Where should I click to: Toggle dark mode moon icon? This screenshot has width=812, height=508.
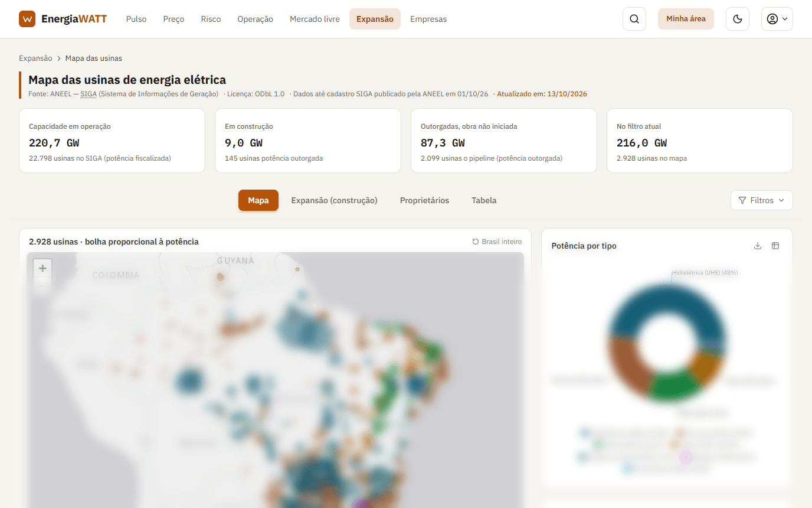click(x=737, y=19)
